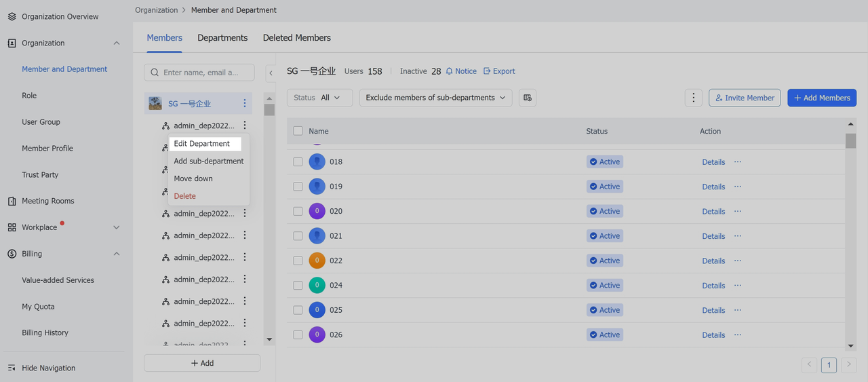868x382 pixels.
Task: Click the column settings icon beside sub-departments filter
Action: (527, 98)
